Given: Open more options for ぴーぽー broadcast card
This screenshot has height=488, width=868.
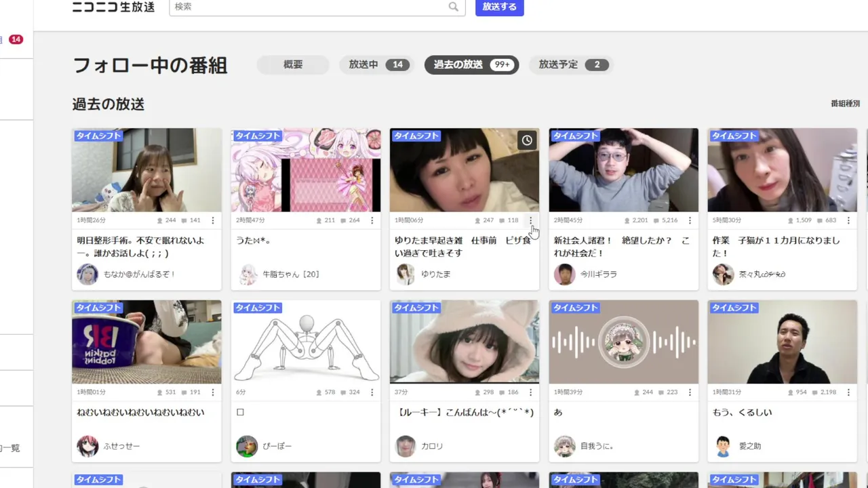Looking at the screenshot, I should coord(372,392).
